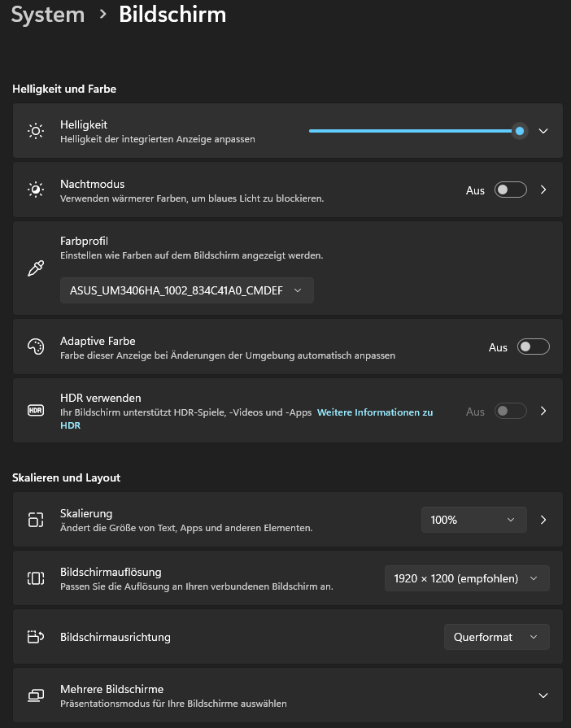
Task: Click the HDR icon
Action: [36, 411]
